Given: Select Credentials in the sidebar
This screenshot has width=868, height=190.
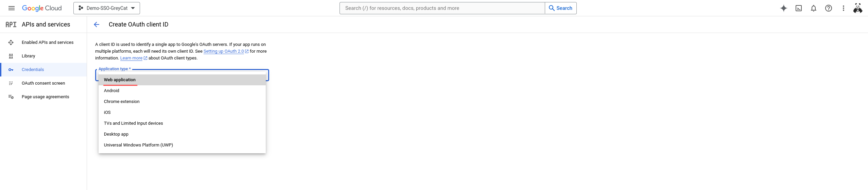Looking at the screenshot, I should click(44, 70).
